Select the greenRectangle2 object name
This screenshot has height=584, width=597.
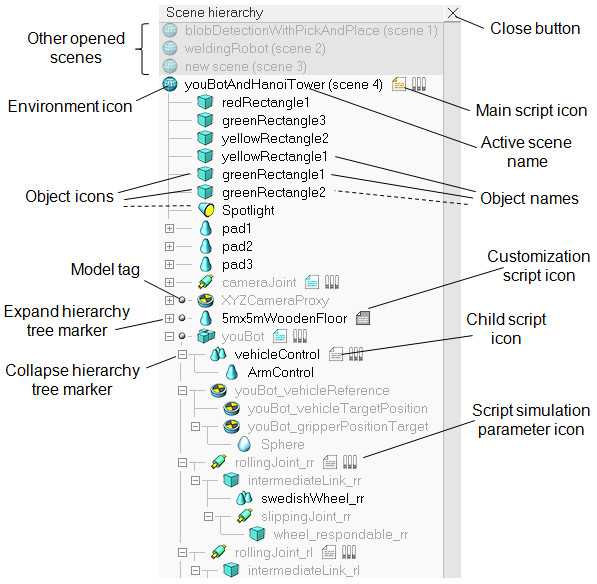[x=274, y=192]
